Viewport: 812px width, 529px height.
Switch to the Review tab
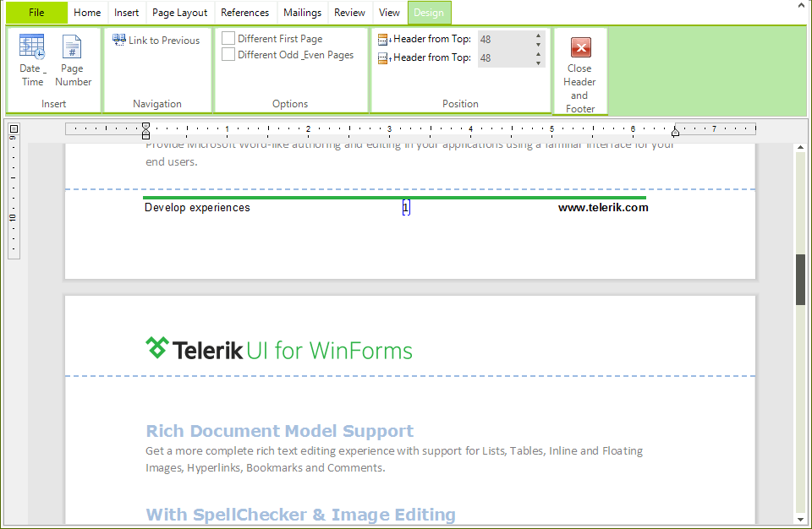pyautogui.click(x=349, y=13)
